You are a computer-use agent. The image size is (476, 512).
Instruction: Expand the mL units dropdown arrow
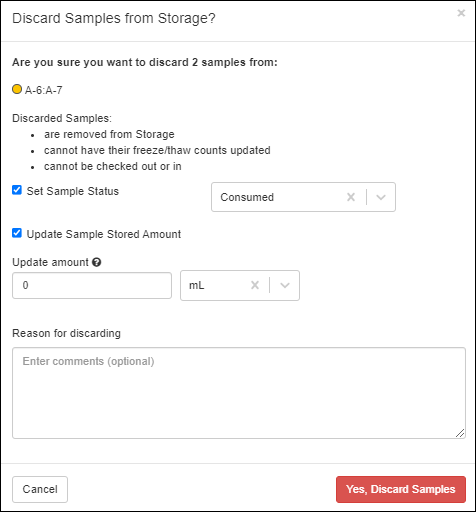[285, 285]
